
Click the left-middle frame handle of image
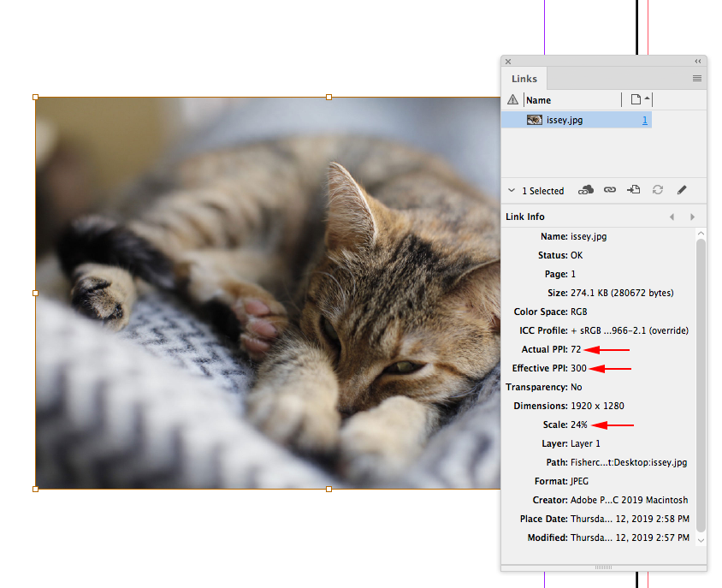(x=35, y=293)
